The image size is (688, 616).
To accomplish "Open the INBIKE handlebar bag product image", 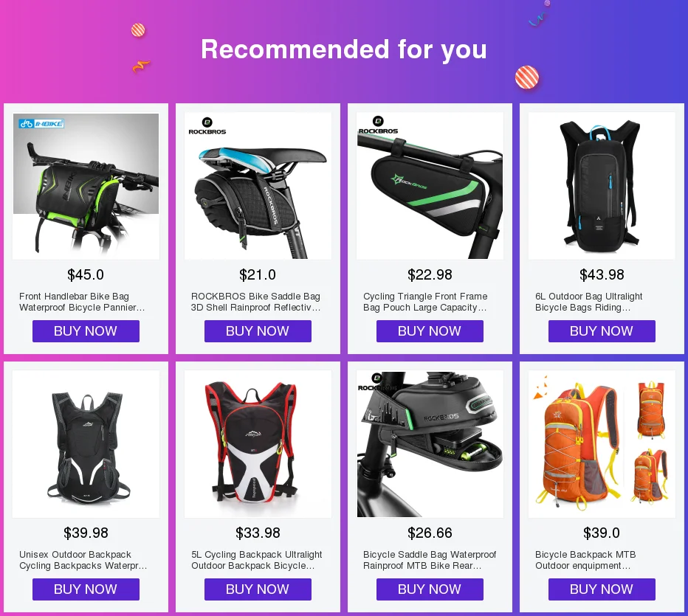I will click(86, 186).
